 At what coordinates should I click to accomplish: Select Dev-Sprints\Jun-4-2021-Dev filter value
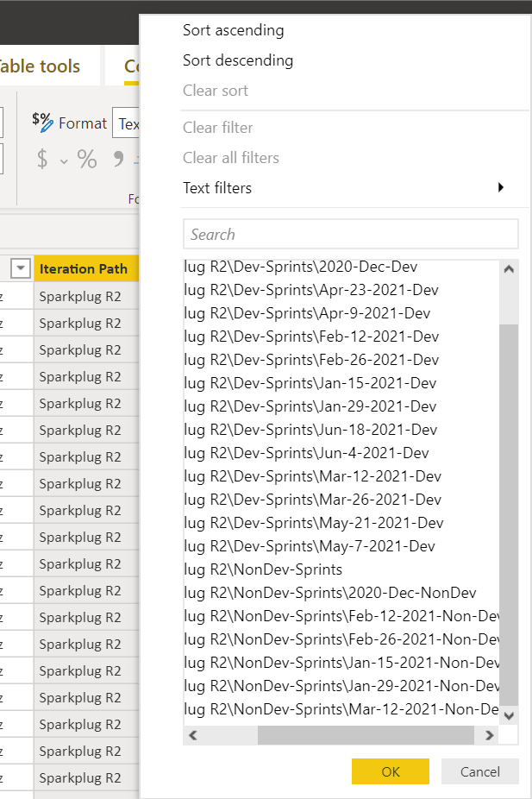[306, 453]
